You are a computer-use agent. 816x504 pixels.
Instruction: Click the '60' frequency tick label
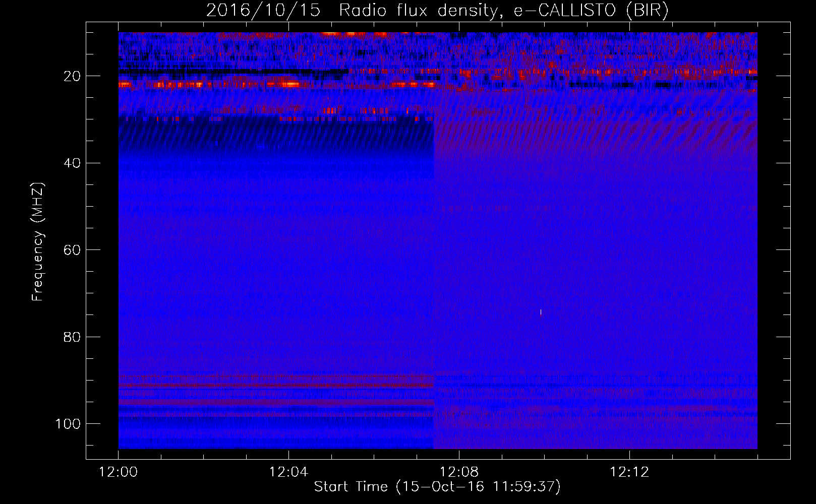[73, 250]
